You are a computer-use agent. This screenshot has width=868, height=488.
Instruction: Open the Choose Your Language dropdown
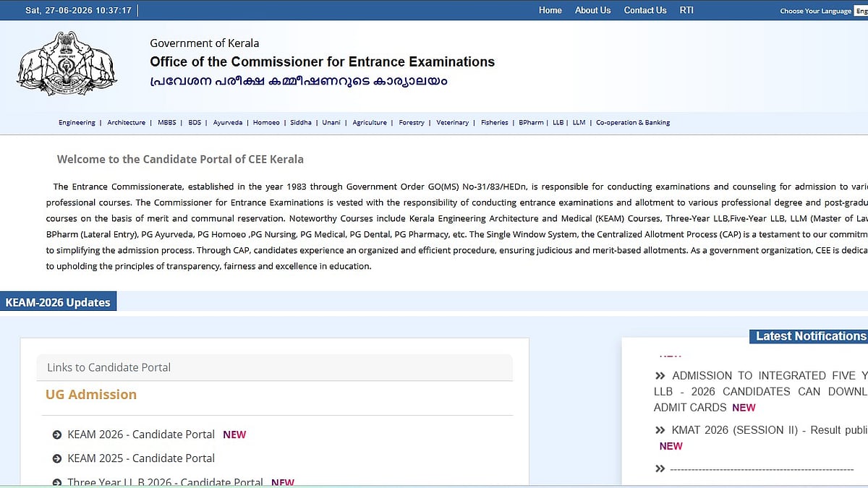pyautogui.click(x=861, y=11)
